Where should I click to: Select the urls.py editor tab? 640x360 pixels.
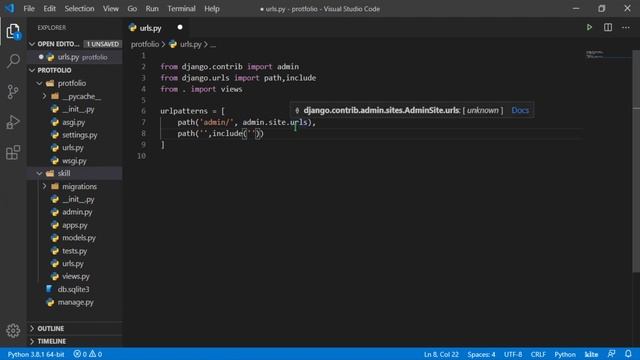tap(156, 28)
